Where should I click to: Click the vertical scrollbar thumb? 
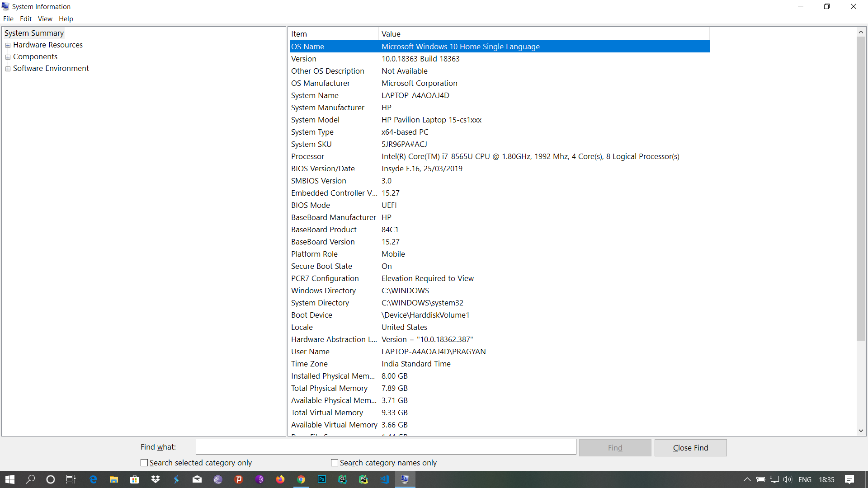pyautogui.click(x=861, y=189)
